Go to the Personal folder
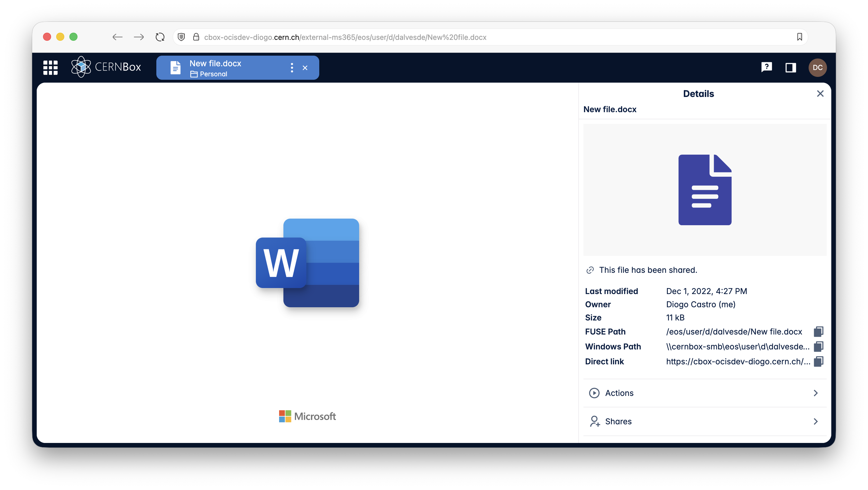The height and width of the screenshot is (490, 868). [x=213, y=74]
